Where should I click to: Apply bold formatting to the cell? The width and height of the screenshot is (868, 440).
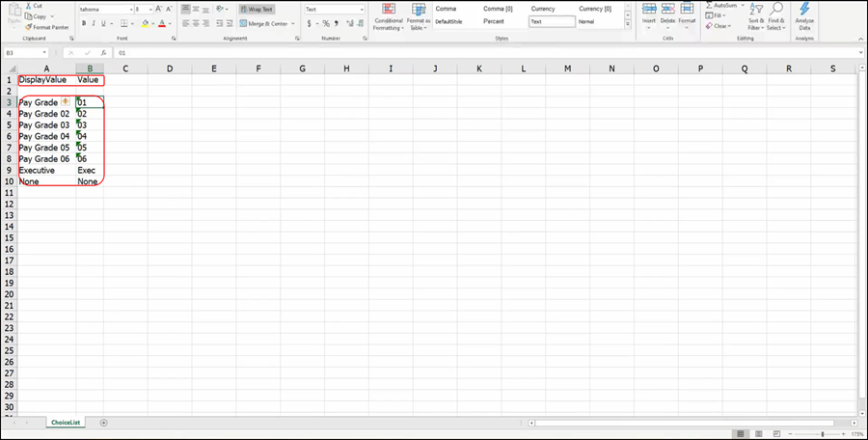(84, 23)
